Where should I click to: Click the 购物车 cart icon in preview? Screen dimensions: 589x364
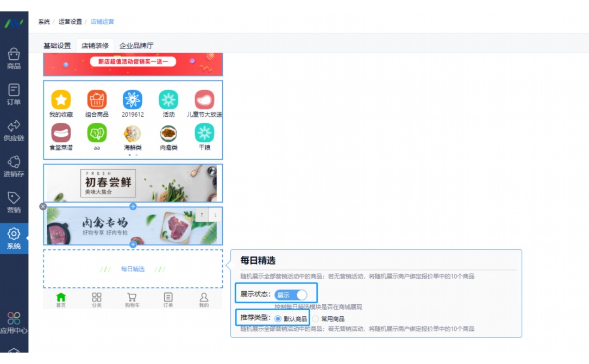click(x=132, y=300)
